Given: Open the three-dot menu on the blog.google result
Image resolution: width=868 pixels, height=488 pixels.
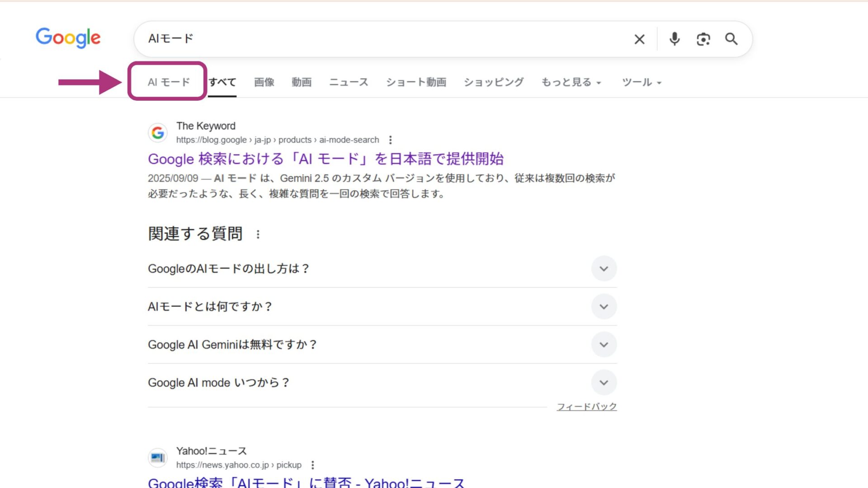Looking at the screenshot, I should (390, 140).
